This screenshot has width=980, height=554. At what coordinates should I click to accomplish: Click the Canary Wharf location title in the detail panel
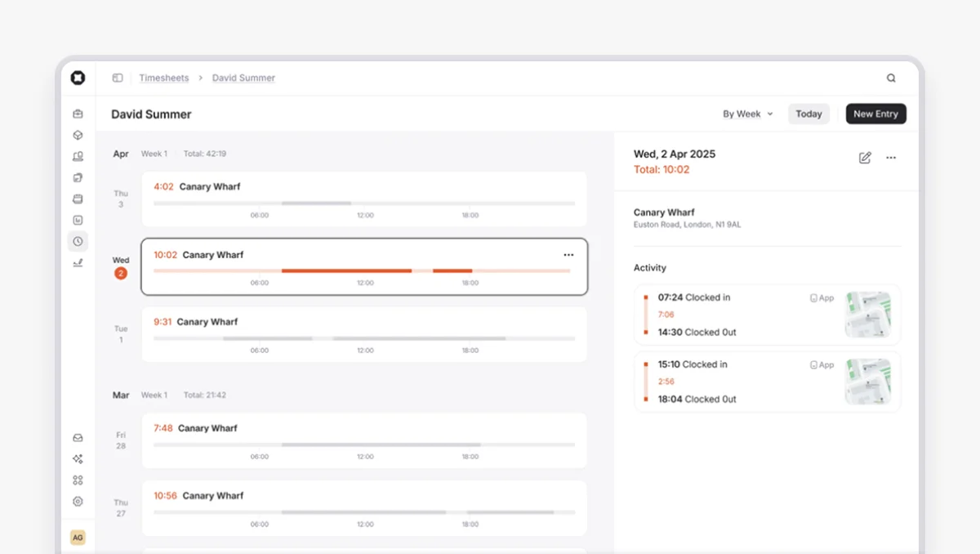[x=664, y=212]
